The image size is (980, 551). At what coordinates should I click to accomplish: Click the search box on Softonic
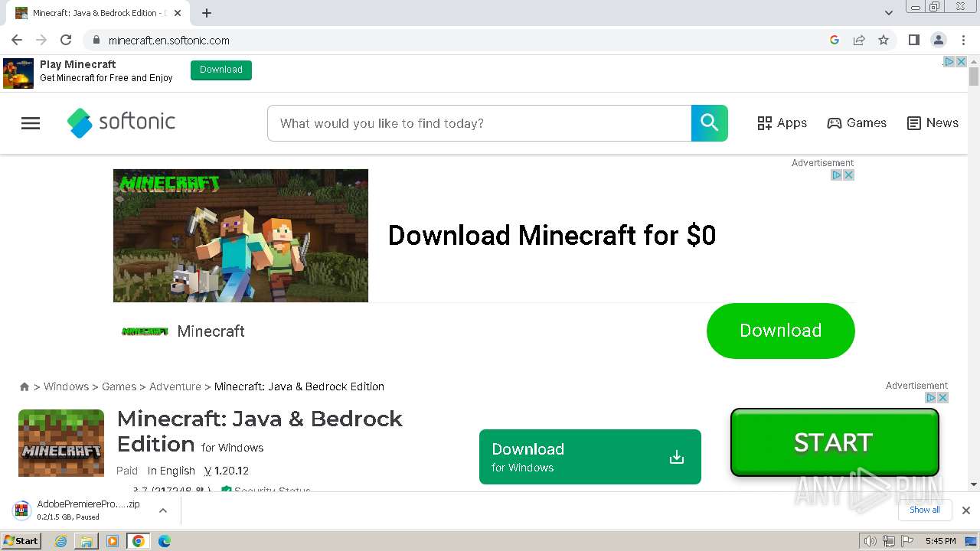(479, 123)
